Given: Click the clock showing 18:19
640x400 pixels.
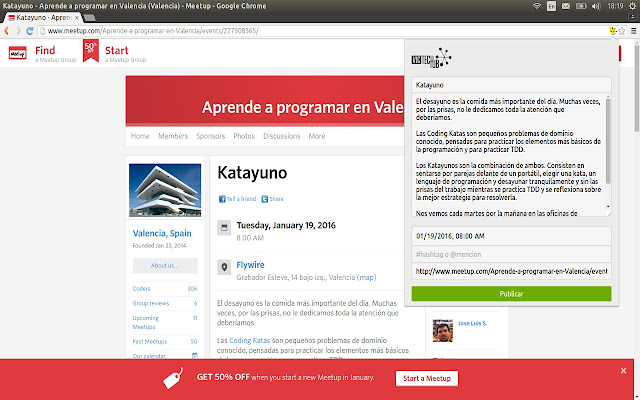Looking at the screenshot, I should [x=615, y=6].
